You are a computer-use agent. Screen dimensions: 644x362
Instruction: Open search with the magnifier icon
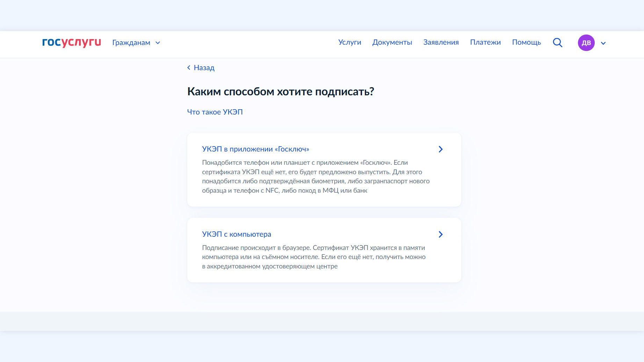pos(557,43)
